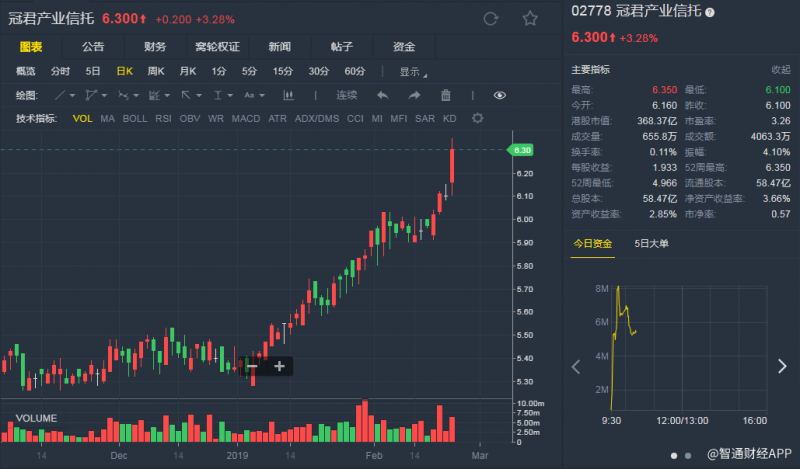Expand Fibonacci tool dropdown arrow
Image resolution: width=800 pixels, height=469 pixels.
[x=167, y=96]
